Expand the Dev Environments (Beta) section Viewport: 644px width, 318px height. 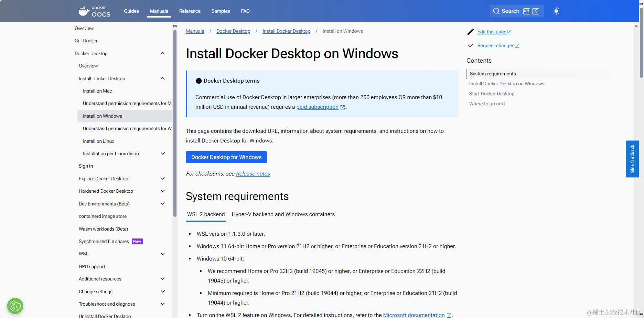pyautogui.click(x=163, y=204)
